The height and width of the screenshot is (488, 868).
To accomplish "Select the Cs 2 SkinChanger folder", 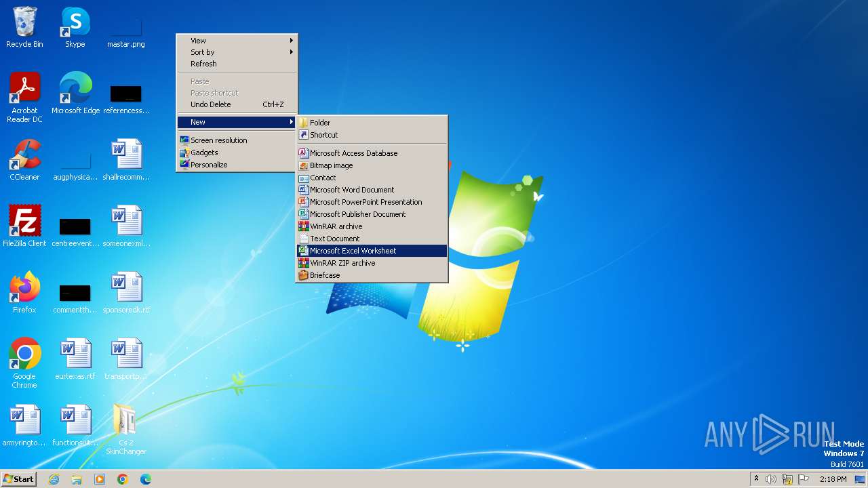I will pos(126,430).
